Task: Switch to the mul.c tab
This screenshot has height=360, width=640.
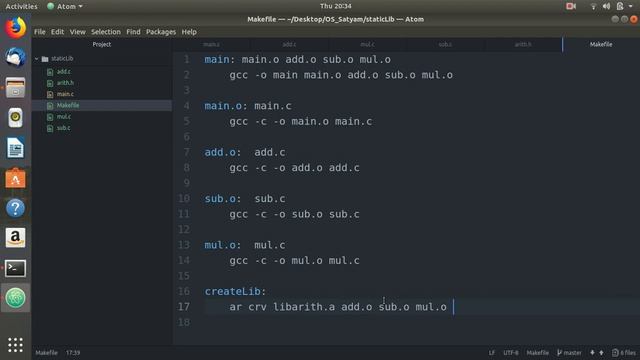Action: click(x=367, y=44)
